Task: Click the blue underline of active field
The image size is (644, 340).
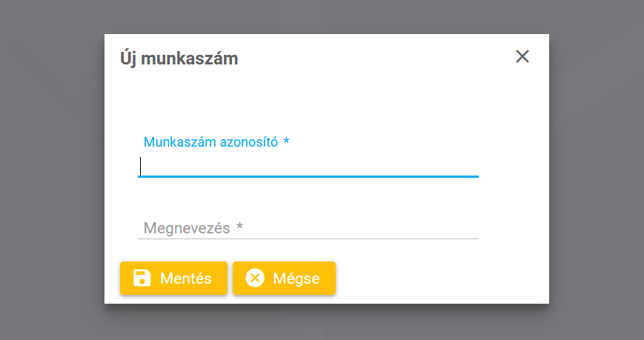Action: coord(308,176)
